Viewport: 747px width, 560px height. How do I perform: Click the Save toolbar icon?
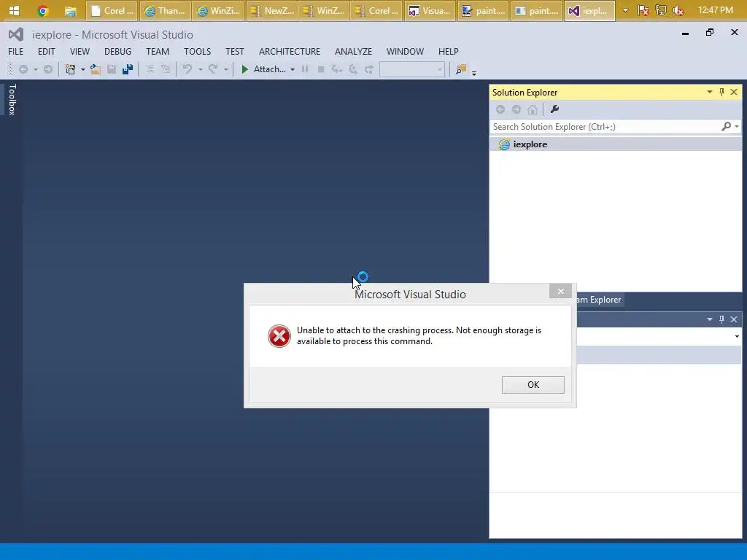tap(112, 69)
